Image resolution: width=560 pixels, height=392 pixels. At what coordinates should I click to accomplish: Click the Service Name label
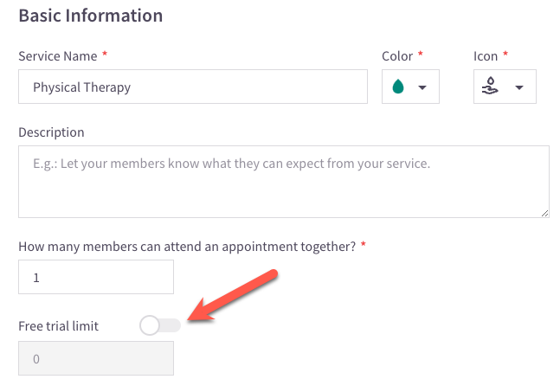[58, 56]
